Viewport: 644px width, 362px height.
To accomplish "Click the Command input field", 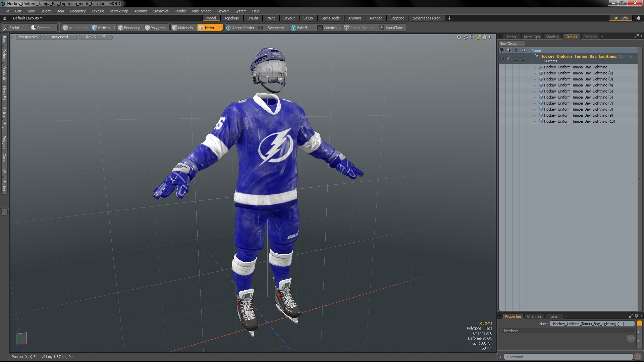I will click(x=569, y=357).
